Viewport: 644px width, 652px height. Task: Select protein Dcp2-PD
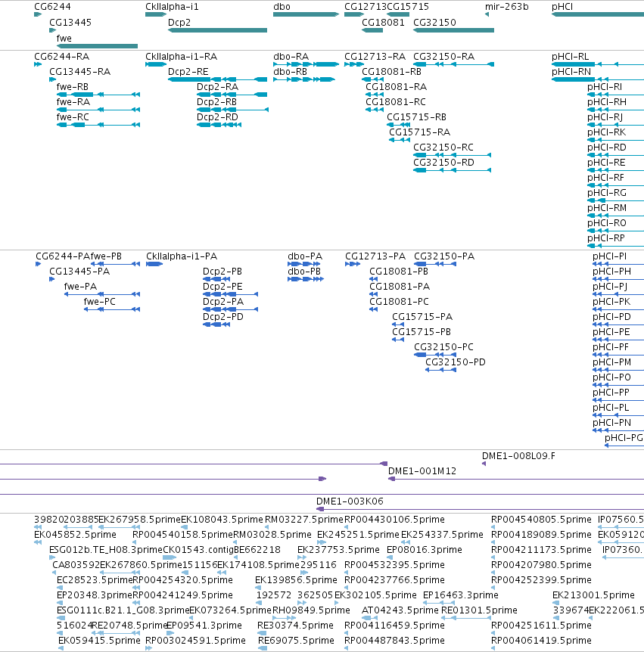(x=223, y=317)
